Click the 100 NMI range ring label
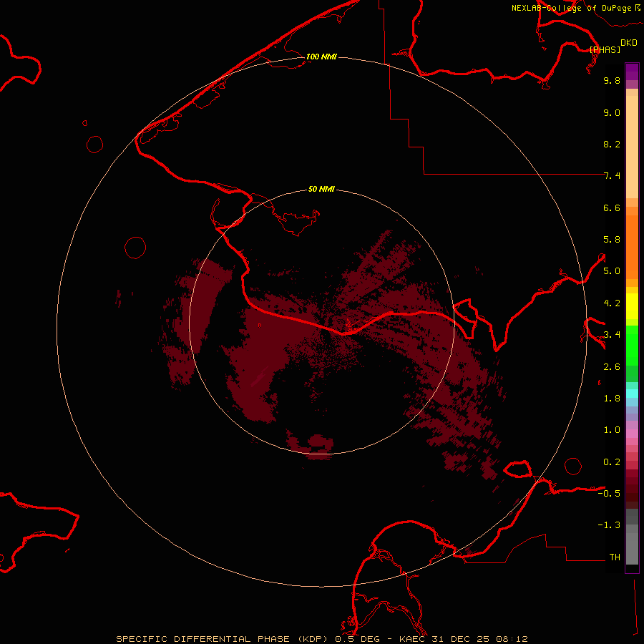Image resolution: width=644 pixels, height=644 pixels. pos(321,57)
